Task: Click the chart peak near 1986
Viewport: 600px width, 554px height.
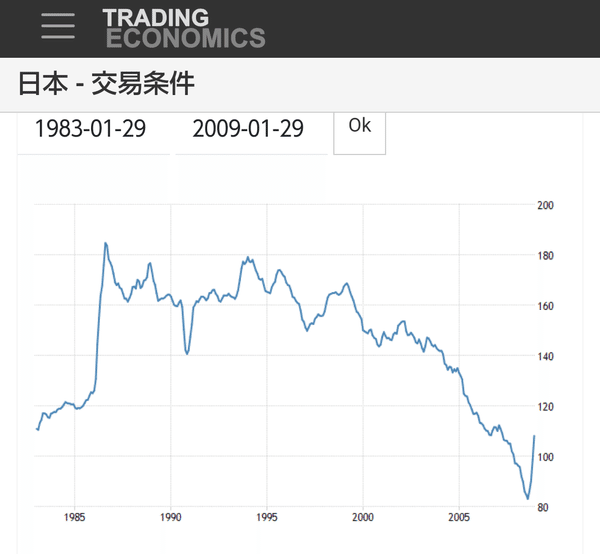Action: click(x=105, y=243)
